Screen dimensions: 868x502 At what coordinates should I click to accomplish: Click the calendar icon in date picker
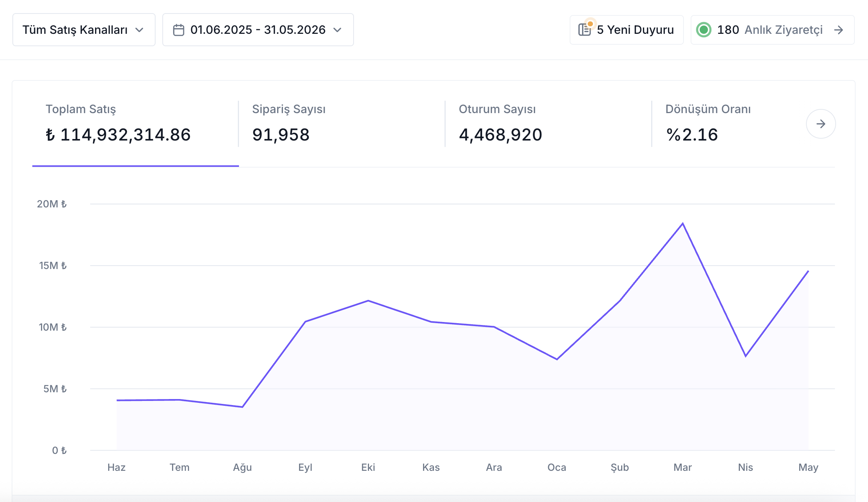point(178,30)
